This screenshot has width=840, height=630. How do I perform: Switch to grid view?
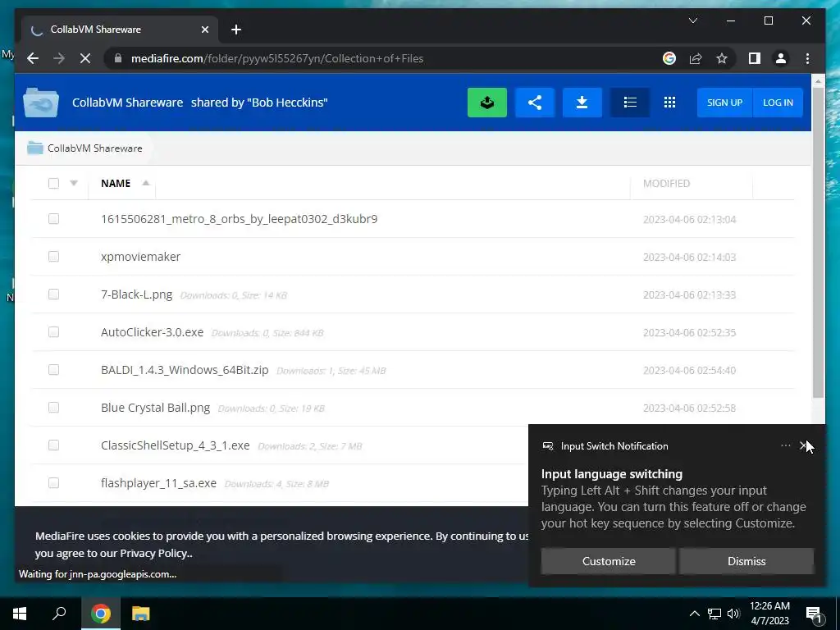(669, 103)
